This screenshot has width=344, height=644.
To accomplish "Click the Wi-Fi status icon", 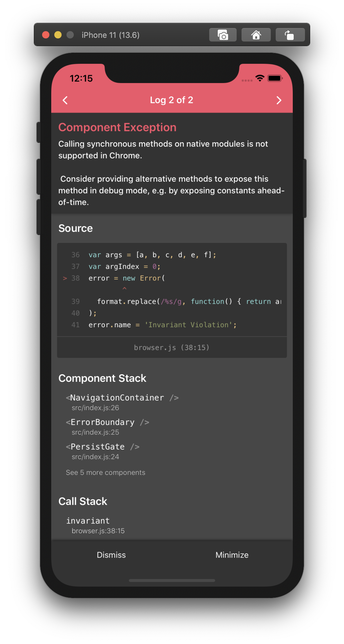I will (x=260, y=78).
